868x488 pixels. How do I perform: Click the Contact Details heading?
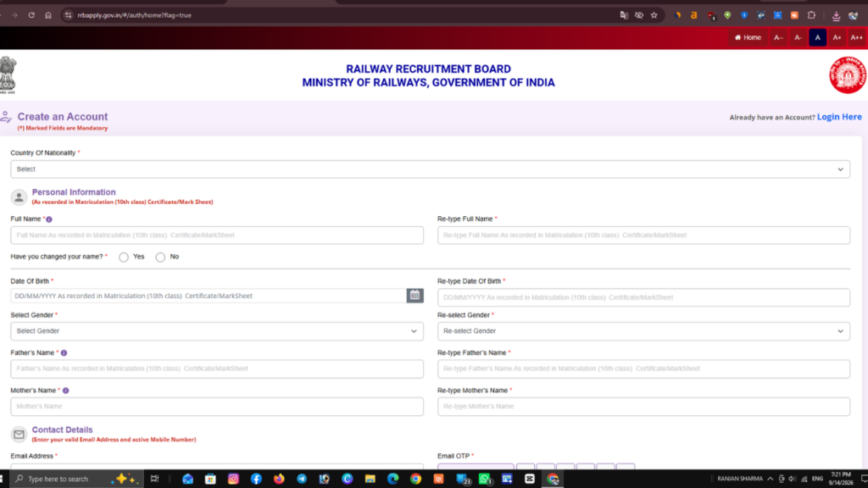pos(62,430)
